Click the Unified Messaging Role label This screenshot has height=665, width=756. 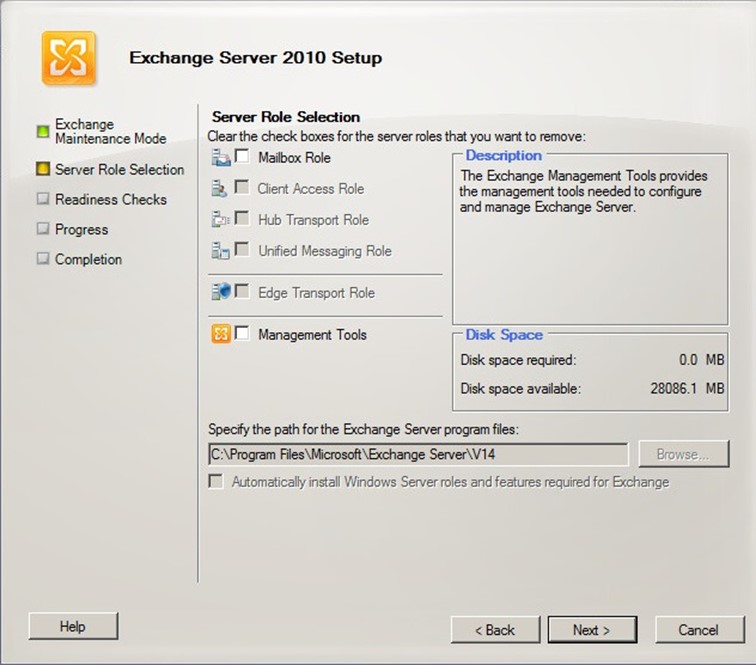(x=325, y=251)
